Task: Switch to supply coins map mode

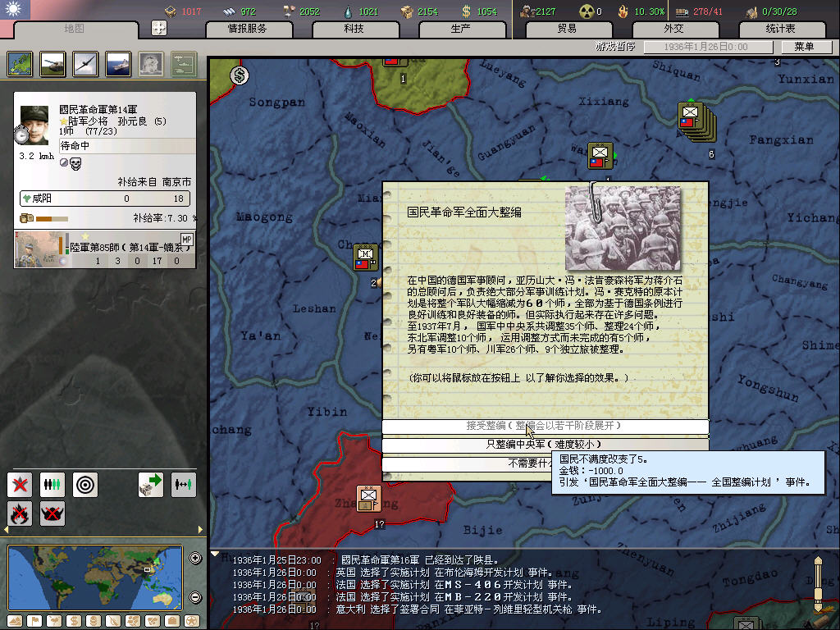Action: pos(94,621)
